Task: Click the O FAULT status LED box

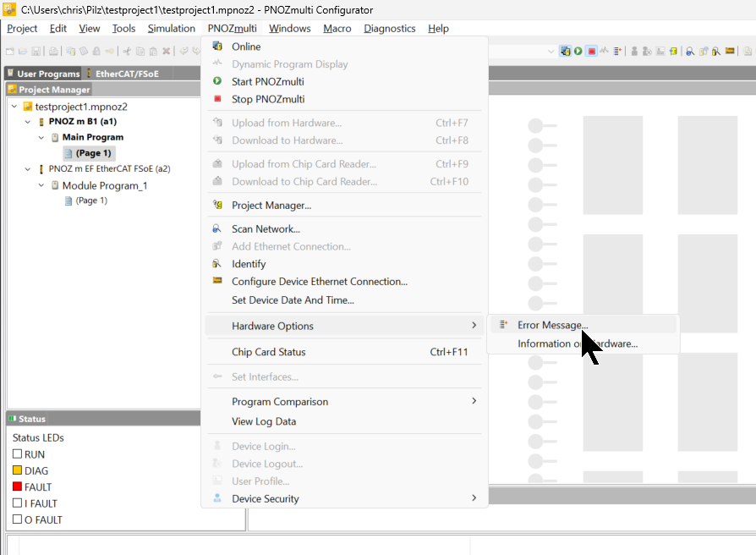Action: pyautogui.click(x=18, y=519)
